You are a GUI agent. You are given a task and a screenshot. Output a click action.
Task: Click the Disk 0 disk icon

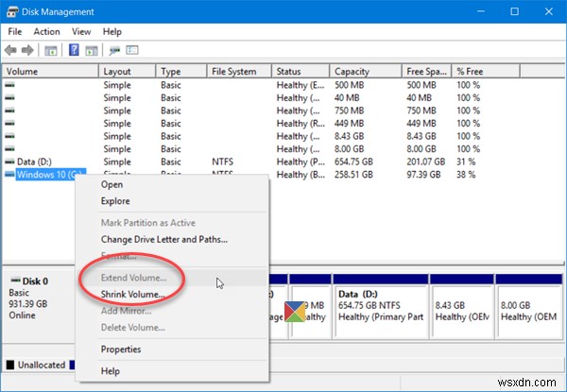pos(15,281)
